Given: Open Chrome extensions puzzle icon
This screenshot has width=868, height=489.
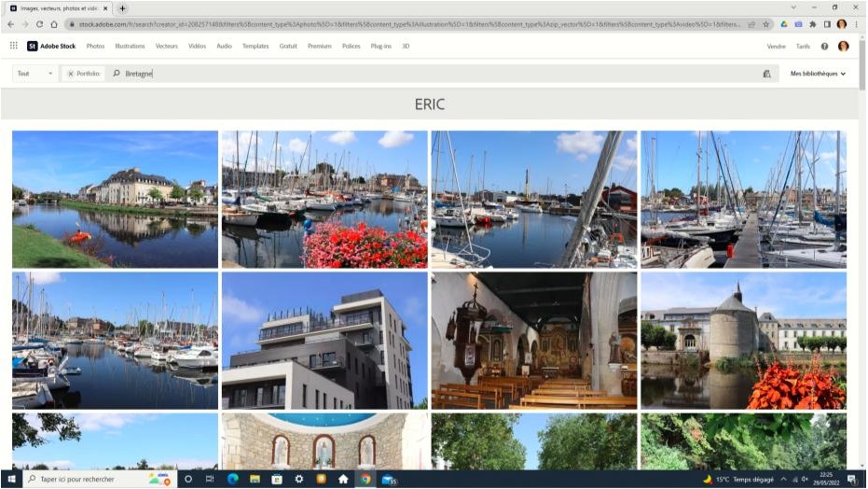Looking at the screenshot, I should pyautogui.click(x=813, y=24).
